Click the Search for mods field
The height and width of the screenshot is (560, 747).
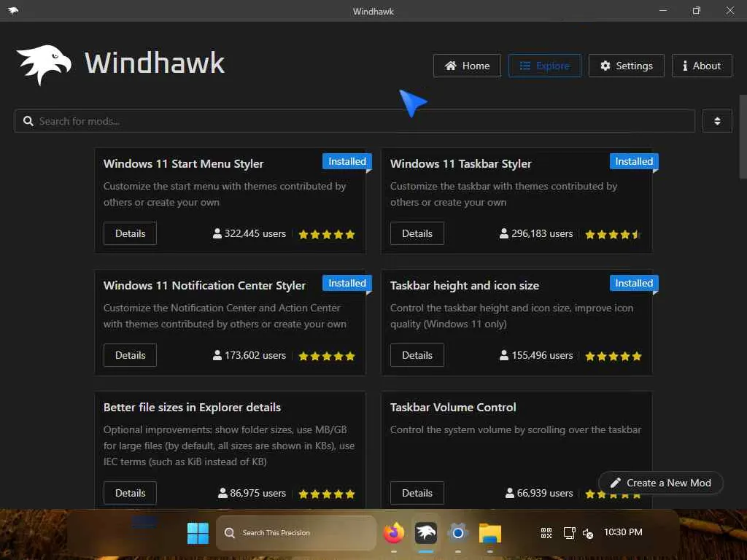pyautogui.click(x=355, y=121)
